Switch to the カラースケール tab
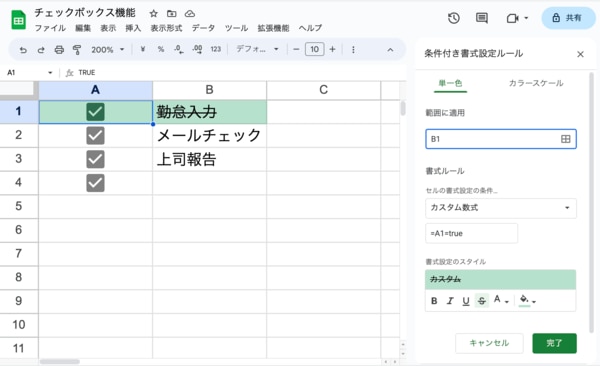Screen dimensions: 600x366 (x=536, y=83)
